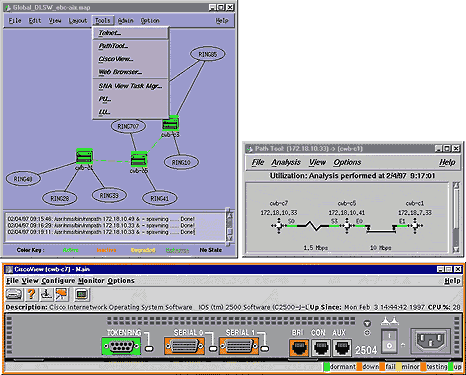Open the Tools menu in the map window

tap(103, 21)
